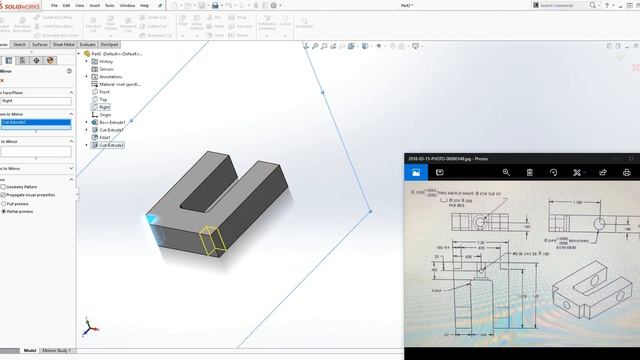Click View Settings monitor icon
Image resolution: width=640 pixels, height=360 pixels.
[416, 46]
